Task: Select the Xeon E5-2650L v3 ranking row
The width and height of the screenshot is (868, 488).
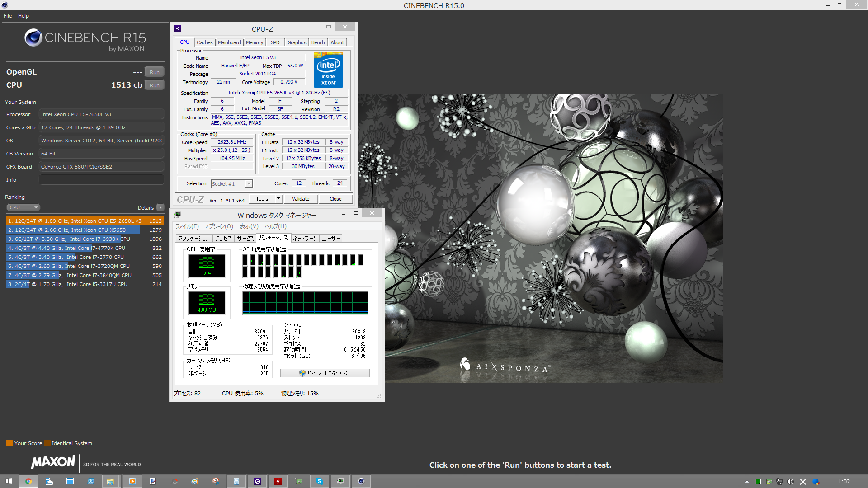Action: pyautogui.click(x=85, y=221)
